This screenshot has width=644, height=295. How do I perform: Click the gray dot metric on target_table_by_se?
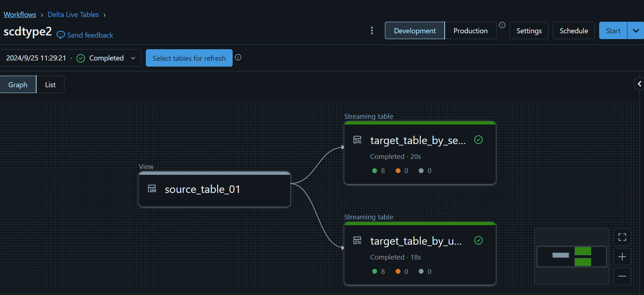(x=421, y=170)
